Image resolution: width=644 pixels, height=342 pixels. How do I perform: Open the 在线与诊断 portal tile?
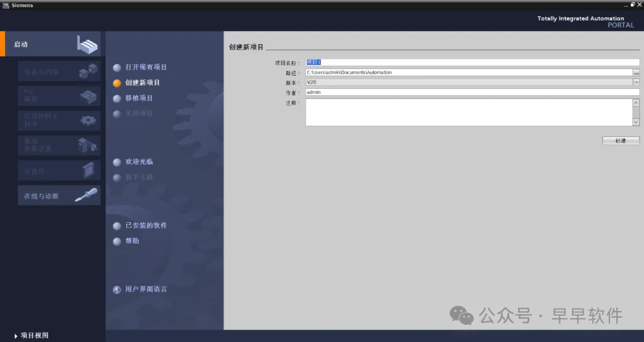(x=59, y=195)
